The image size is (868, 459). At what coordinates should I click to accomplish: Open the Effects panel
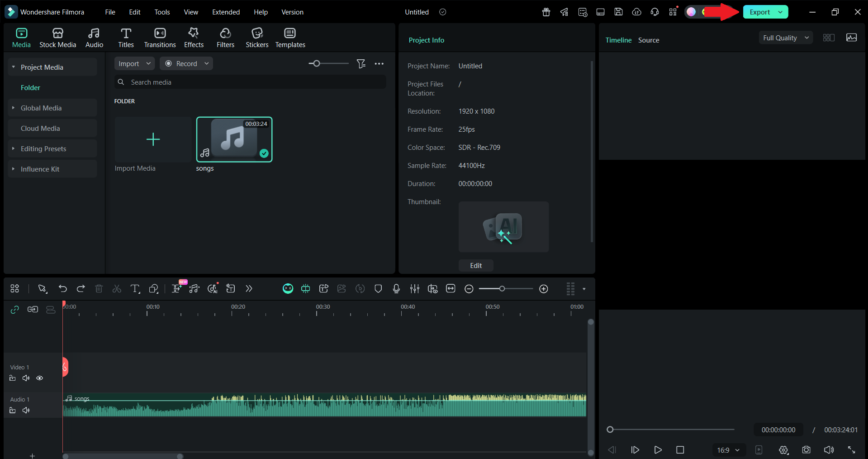point(194,38)
